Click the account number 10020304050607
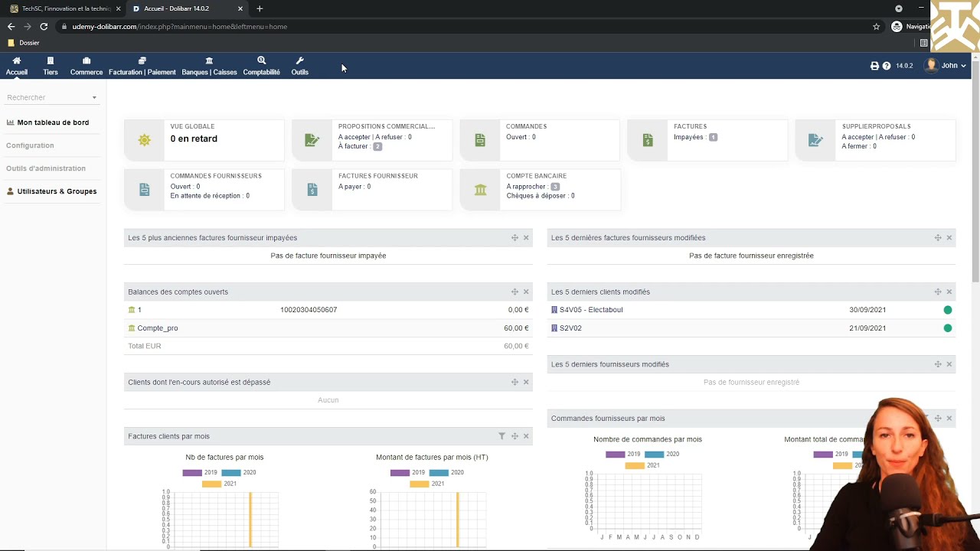Screen dimensions: 980x551 click(309, 310)
